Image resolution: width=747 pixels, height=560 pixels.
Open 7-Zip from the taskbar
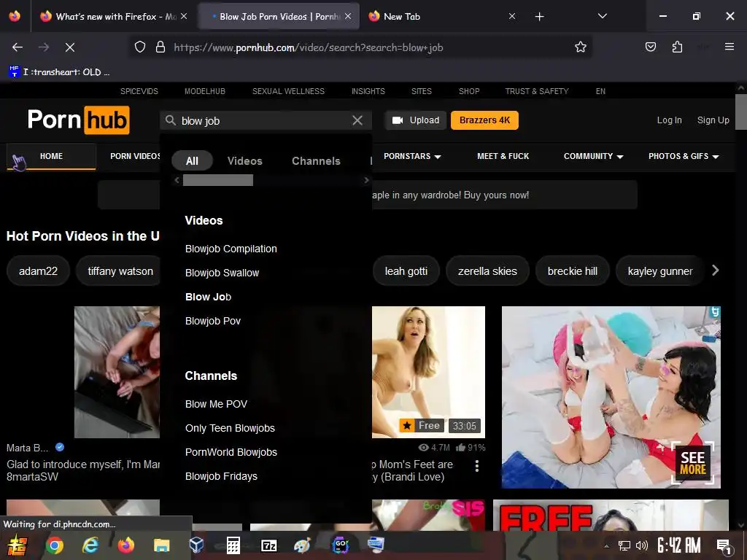pos(268,545)
